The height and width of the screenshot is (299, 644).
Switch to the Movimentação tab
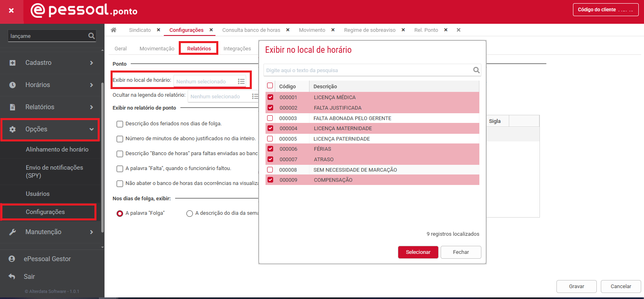coord(157,48)
